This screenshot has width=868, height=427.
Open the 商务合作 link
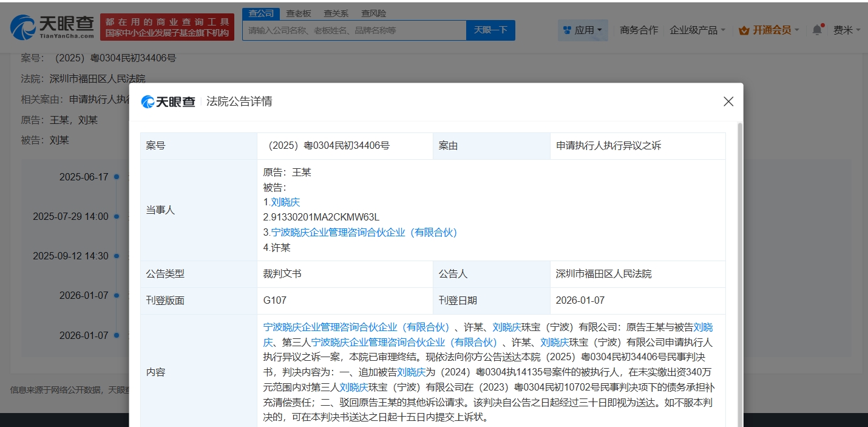click(639, 30)
